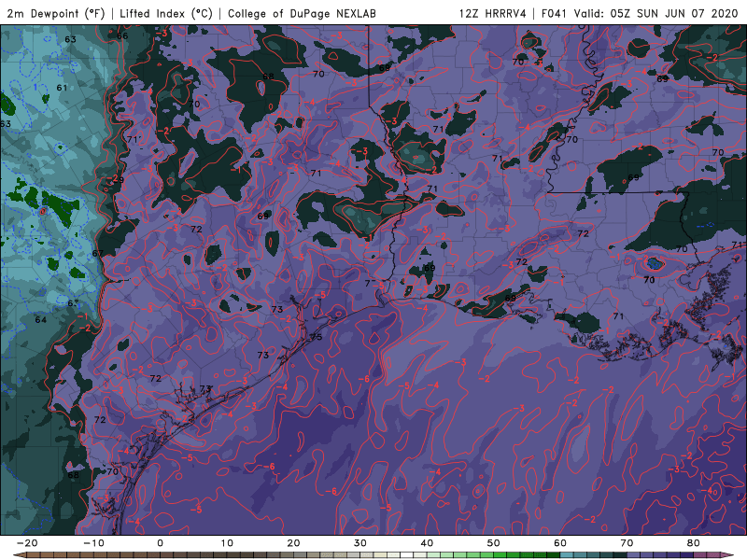Click the '40' color scale label
The height and width of the screenshot is (560, 747).
427,543
